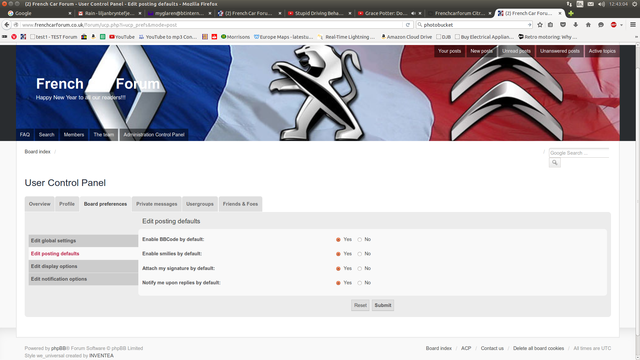Select Yes for Enable BBCode by default
This screenshot has height=360, width=640.
(x=338, y=240)
